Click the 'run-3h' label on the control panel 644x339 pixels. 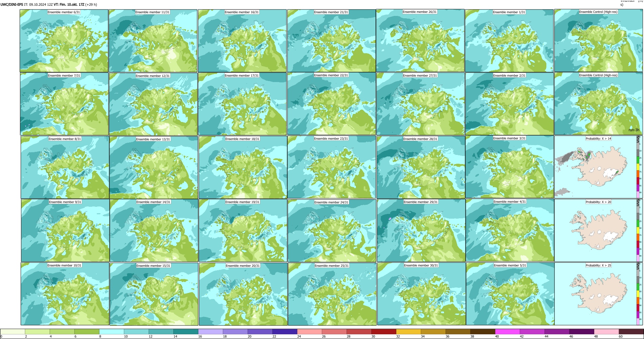[634, 130]
